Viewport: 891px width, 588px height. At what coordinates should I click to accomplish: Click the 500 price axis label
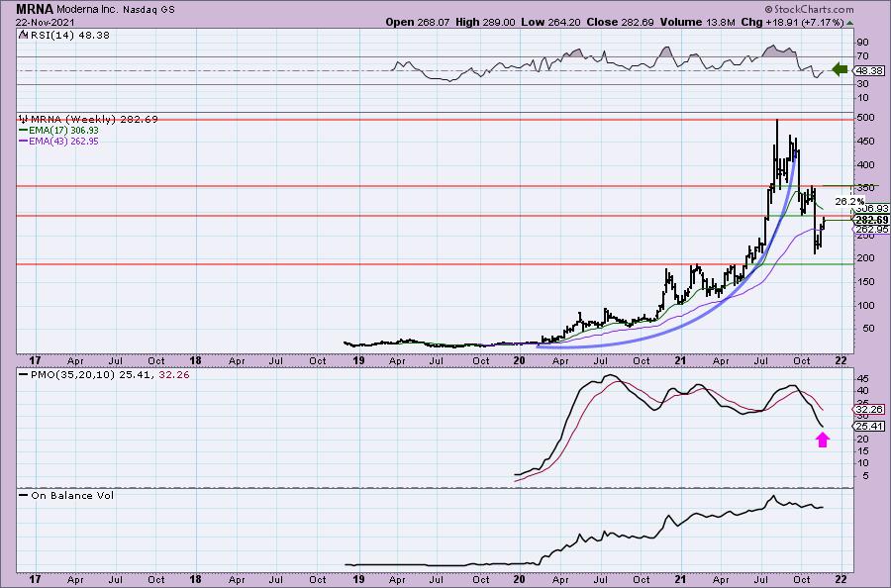tap(866, 118)
